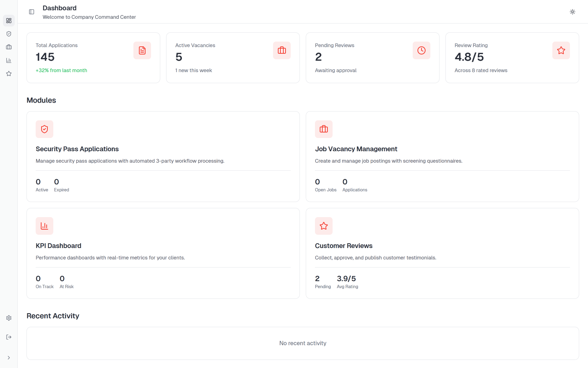This screenshot has height=368, width=588.
Task: Select the shield icon on Security Pass Applications module
Action: 44,129
